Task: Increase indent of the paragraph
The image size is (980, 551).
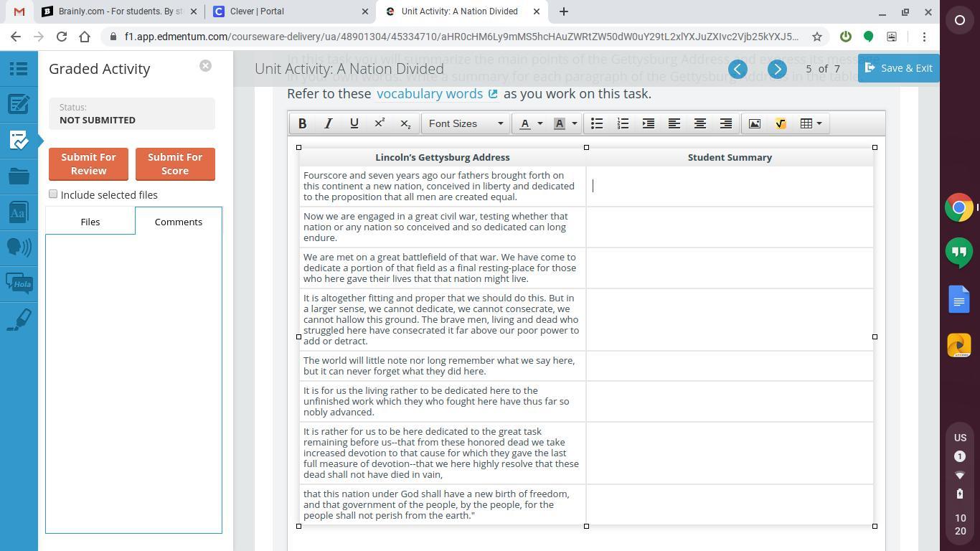Action: tap(648, 123)
